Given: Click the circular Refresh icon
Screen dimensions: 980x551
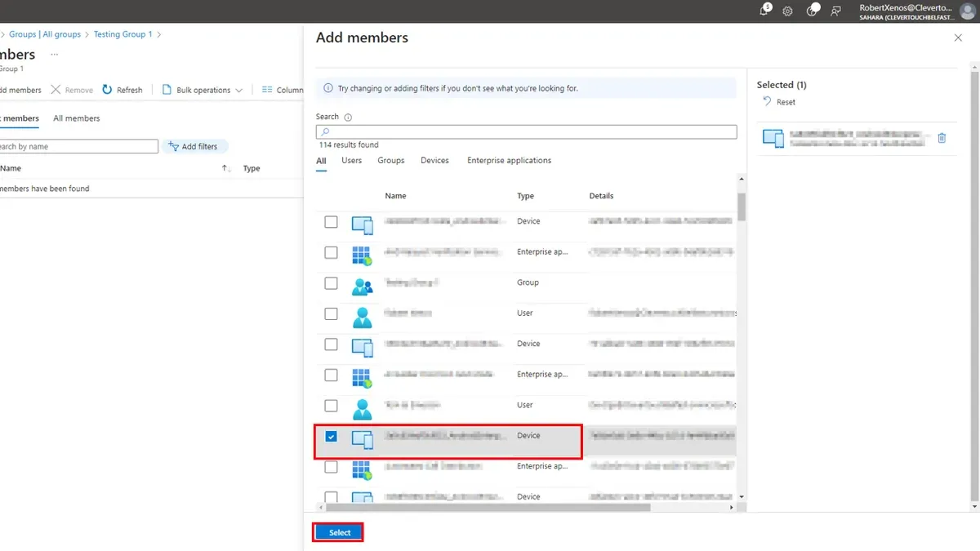Looking at the screenshot, I should point(107,90).
